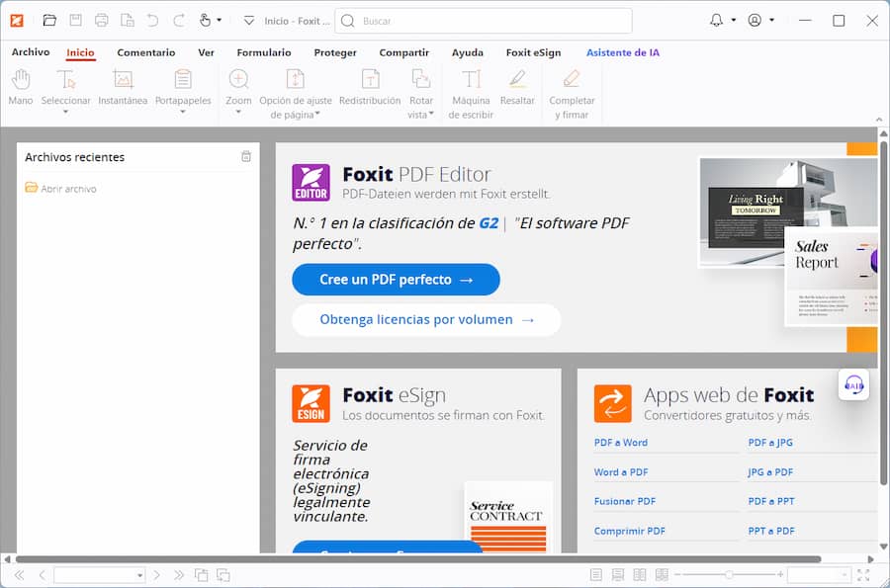Select single page view icon
This screenshot has width=890, height=588.
coord(596,575)
